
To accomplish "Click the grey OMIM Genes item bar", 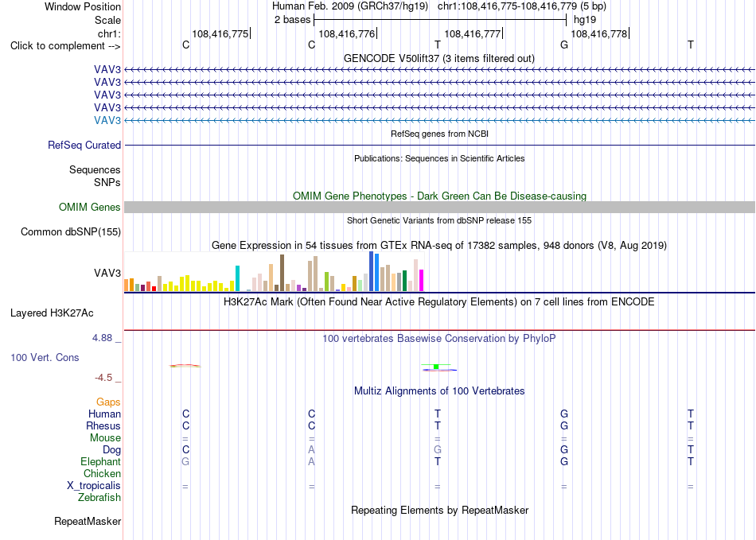I will 439,207.
